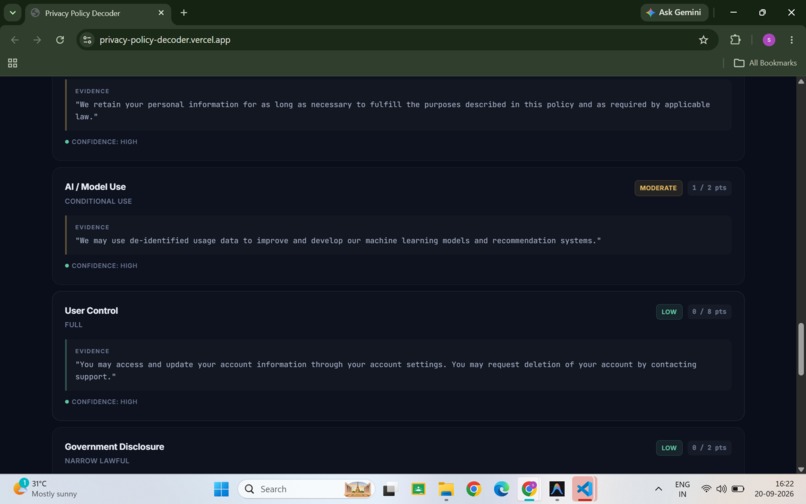
Task: Open Google Chrome from taskbar
Action: pos(473,489)
